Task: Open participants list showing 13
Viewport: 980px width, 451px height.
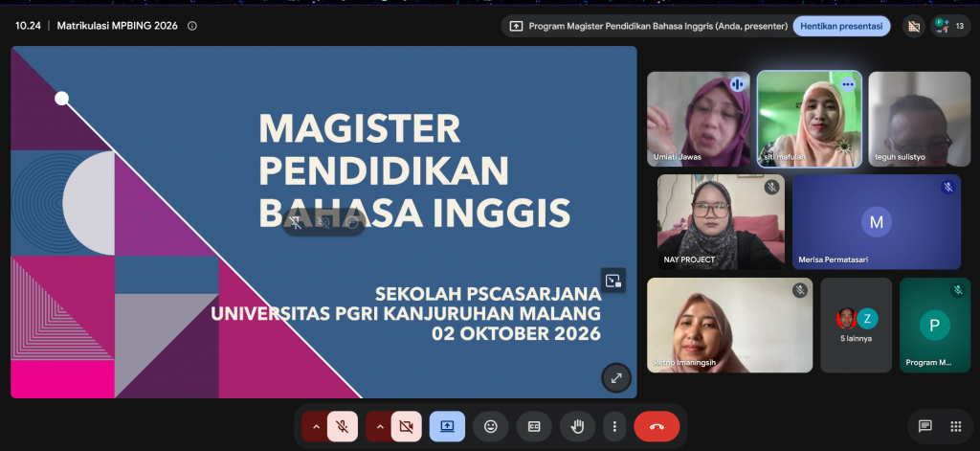Action: pyautogui.click(x=950, y=26)
